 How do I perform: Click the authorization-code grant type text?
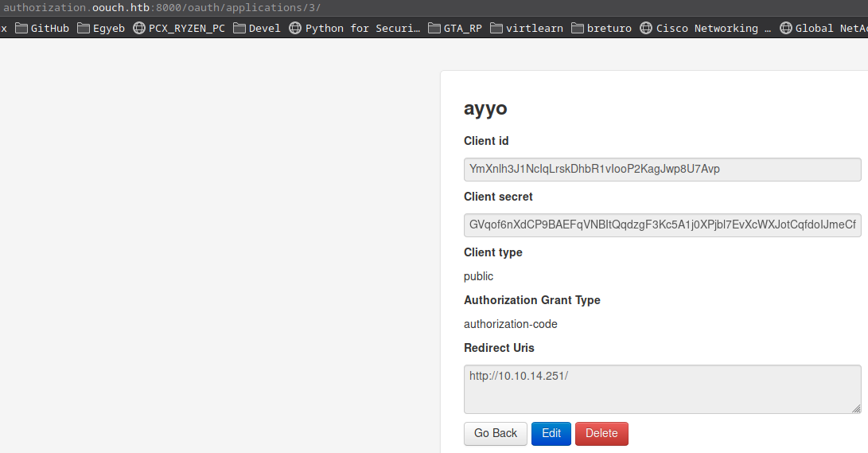coord(510,324)
